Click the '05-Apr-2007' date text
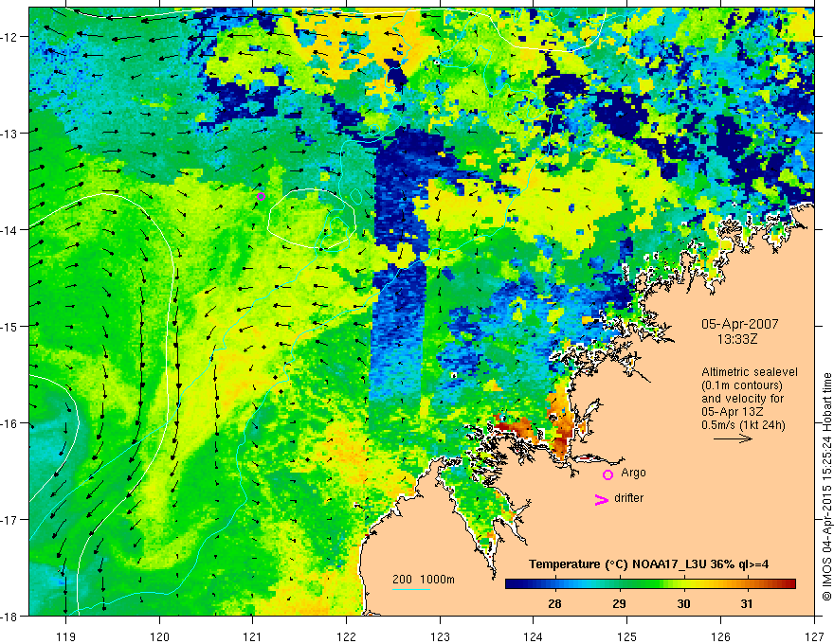Viewport: 834px width, 644px height. 739,324
